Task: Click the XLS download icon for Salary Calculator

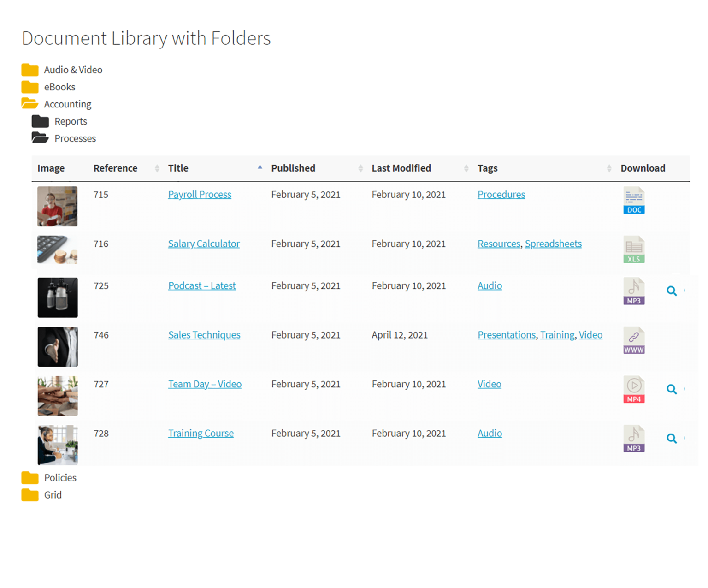Action: pos(634,249)
